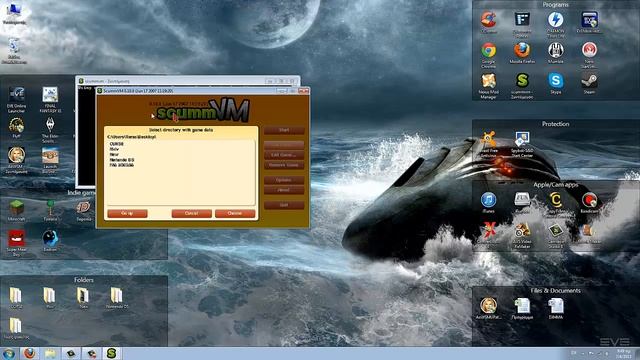Open DAEMON Tools Lite shortcut
This screenshot has width=640, height=360.
(556, 24)
